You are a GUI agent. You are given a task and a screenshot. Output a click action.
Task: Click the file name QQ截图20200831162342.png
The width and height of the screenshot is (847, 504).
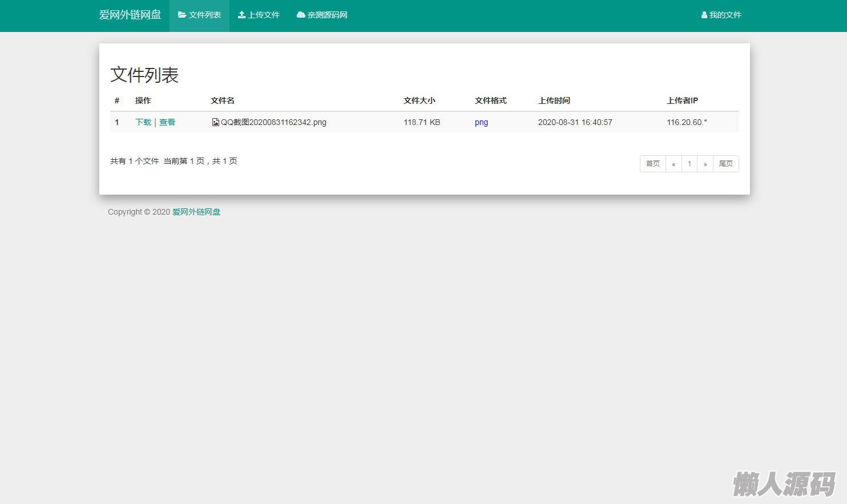[273, 122]
